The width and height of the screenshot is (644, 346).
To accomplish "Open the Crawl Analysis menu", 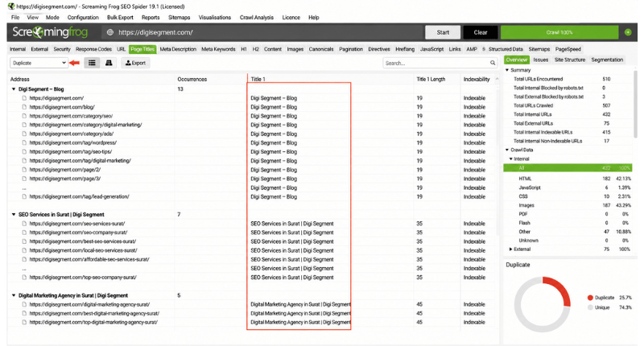I will click(257, 17).
